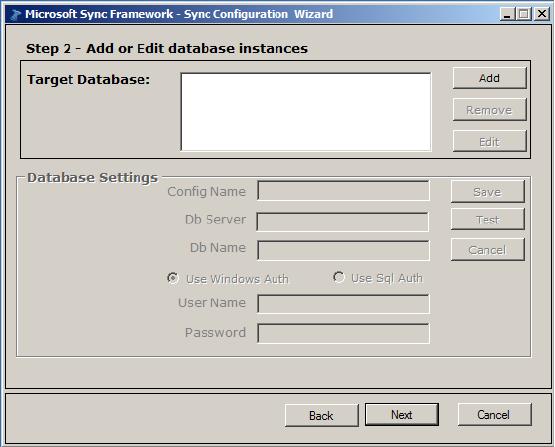Click the Sync Framework title bar icon
This screenshot has width=555, height=447.
point(16,15)
